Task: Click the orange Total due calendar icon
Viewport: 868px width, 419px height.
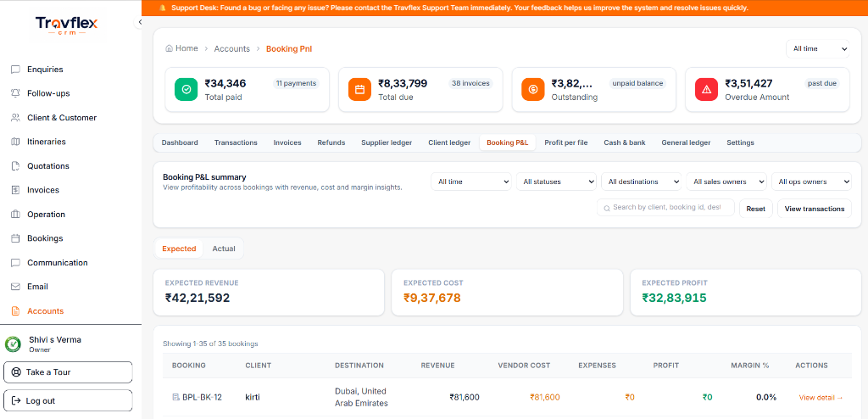Action: pos(359,89)
